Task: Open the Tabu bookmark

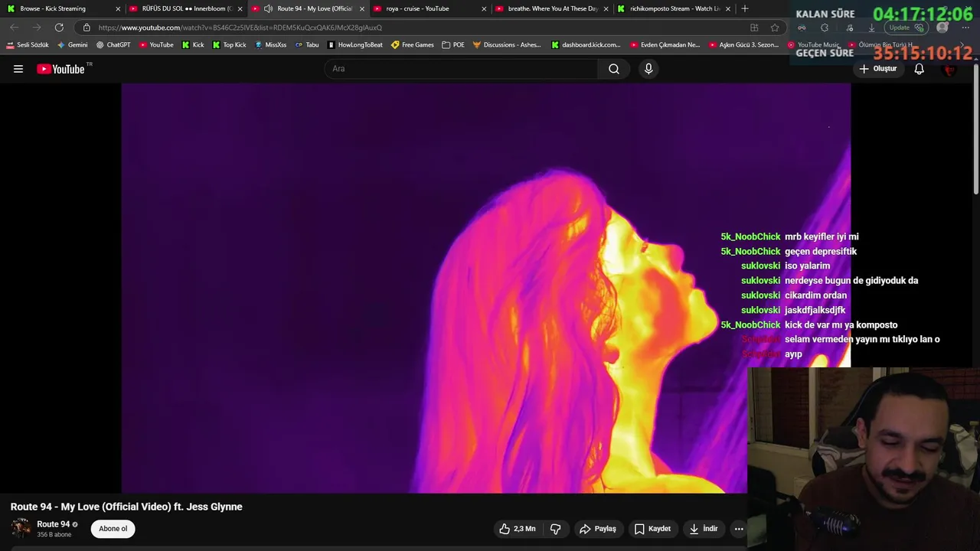Action: [x=307, y=45]
